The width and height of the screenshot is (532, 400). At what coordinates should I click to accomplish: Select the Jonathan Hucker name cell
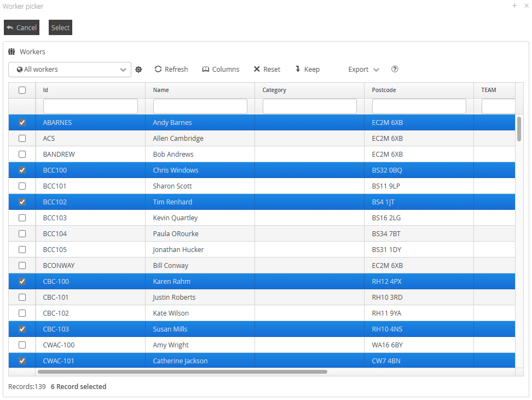point(200,249)
